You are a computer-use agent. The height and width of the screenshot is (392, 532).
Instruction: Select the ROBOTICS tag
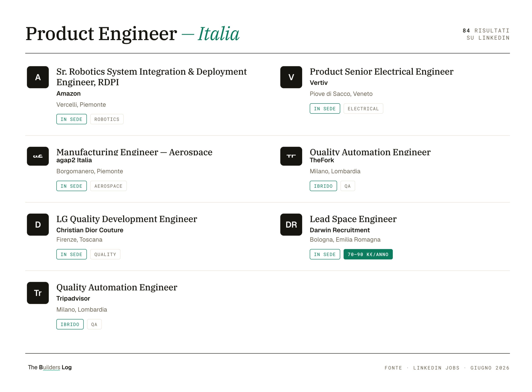coord(107,119)
